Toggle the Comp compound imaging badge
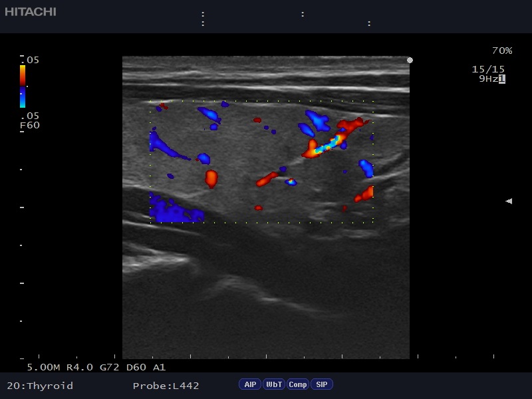Viewport: 532px width, 399px height. tap(297, 384)
